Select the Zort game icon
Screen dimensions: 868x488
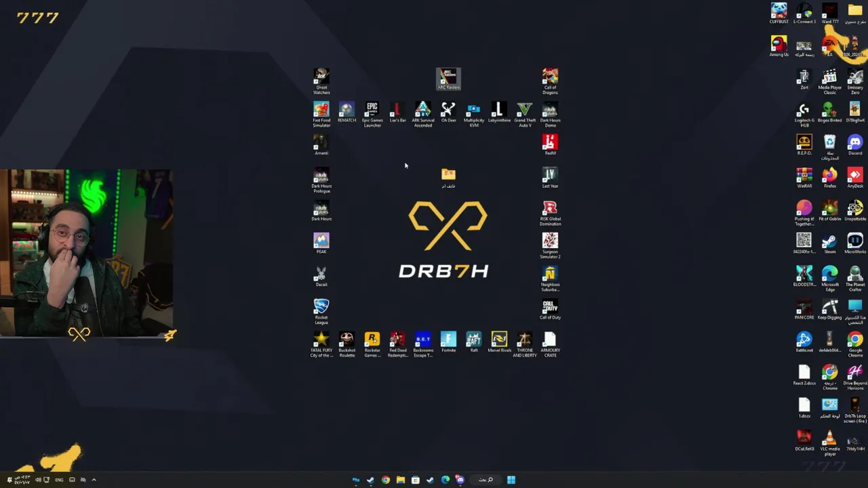(x=804, y=79)
